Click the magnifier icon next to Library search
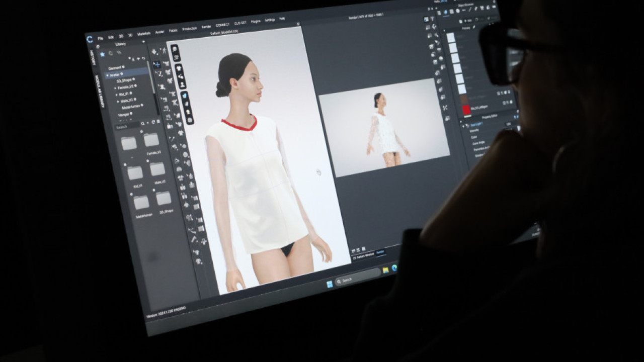 pyautogui.click(x=143, y=123)
